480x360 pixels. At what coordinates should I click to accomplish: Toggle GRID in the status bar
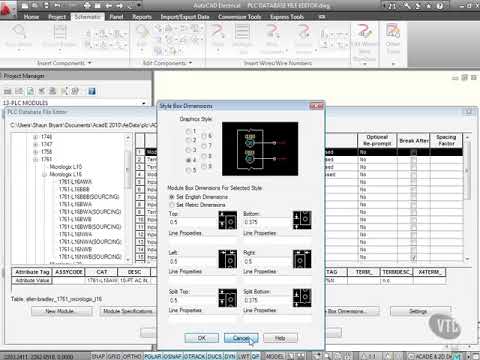[114, 356]
